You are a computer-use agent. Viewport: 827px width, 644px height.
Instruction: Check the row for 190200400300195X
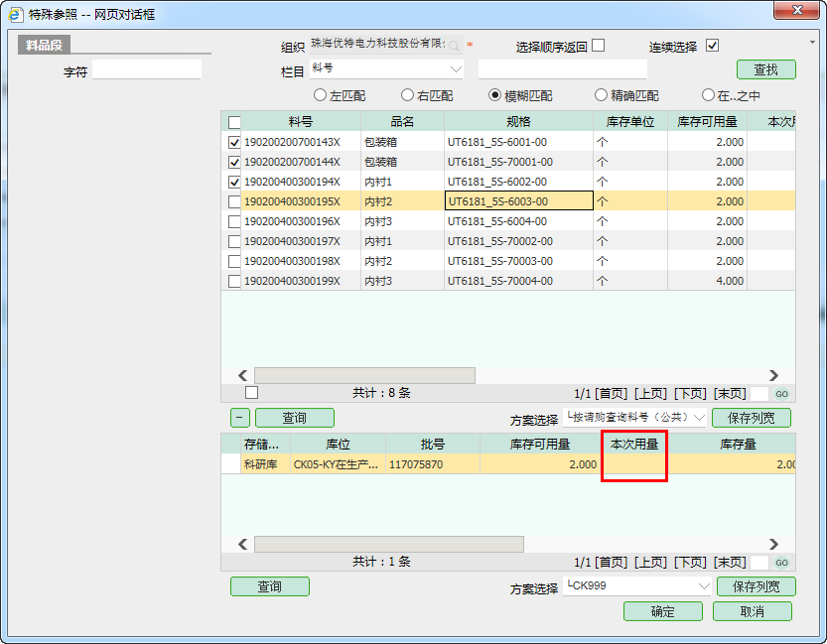[x=234, y=201]
